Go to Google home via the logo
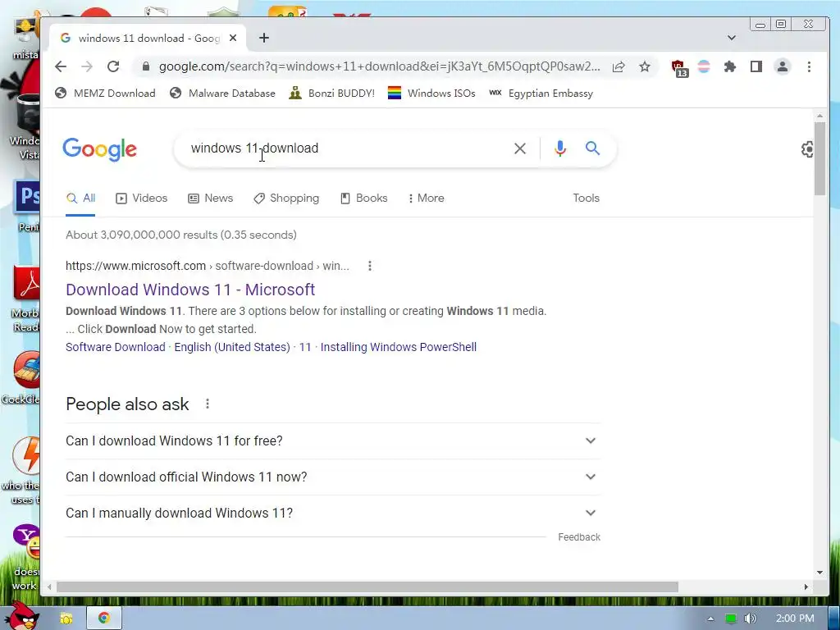Viewport: 840px width, 630px height. pos(99,149)
